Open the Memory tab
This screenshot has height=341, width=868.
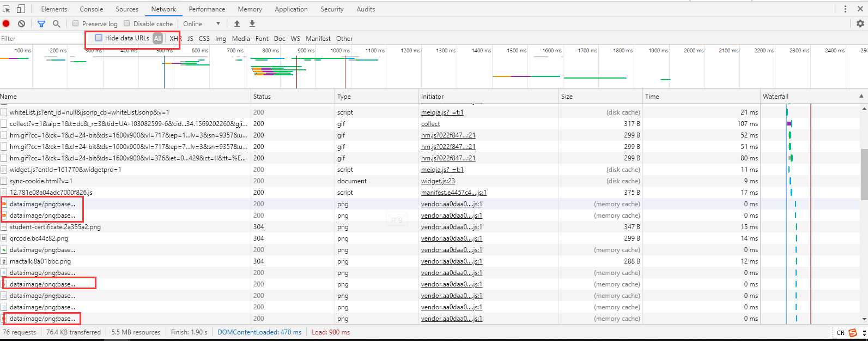point(250,9)
